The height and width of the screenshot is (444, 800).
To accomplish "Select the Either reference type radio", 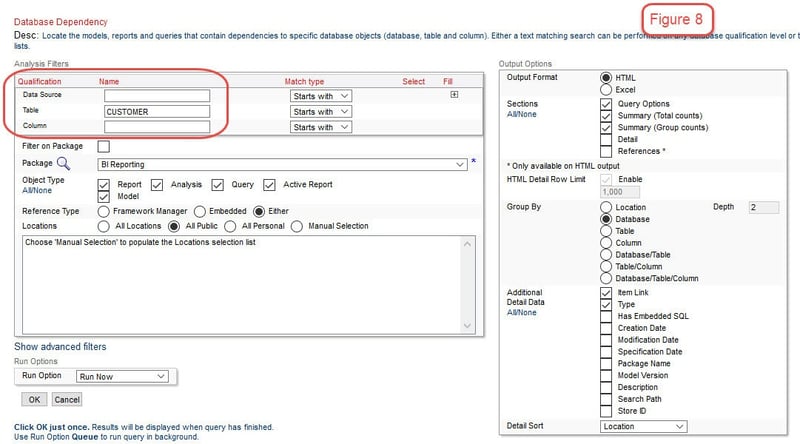I will click(259, 211).
